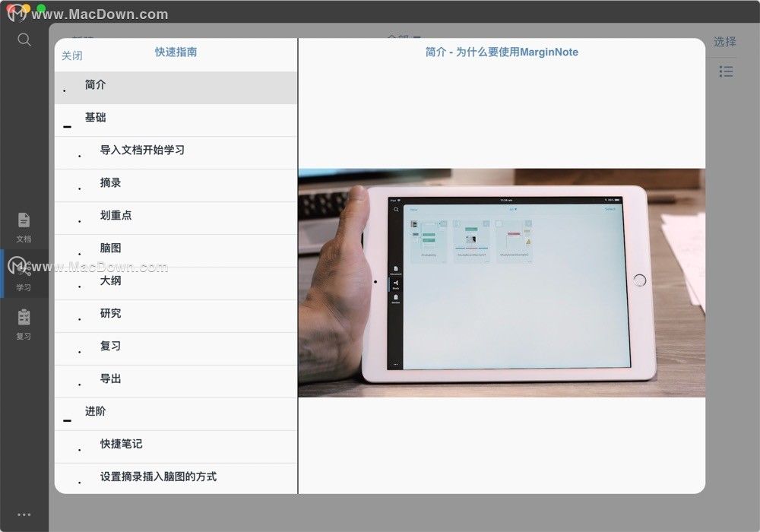
Task: Open the 文档 documents section
Action: click(24, 227)
